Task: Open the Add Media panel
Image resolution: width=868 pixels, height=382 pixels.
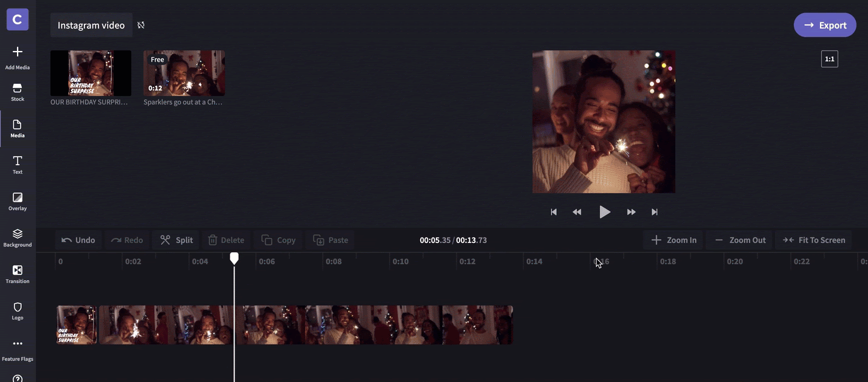Action: [18, 58]
